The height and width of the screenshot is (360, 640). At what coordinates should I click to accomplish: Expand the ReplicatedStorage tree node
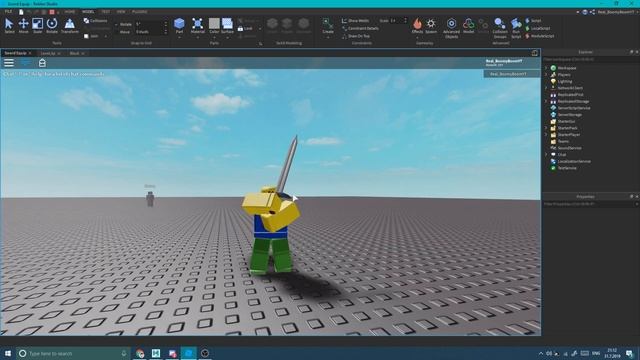546,101
